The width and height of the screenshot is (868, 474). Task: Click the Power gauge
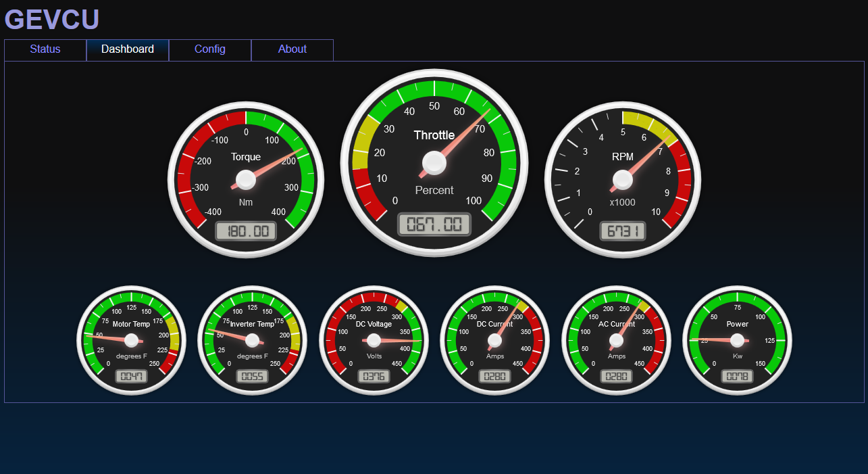click(737, 340)
